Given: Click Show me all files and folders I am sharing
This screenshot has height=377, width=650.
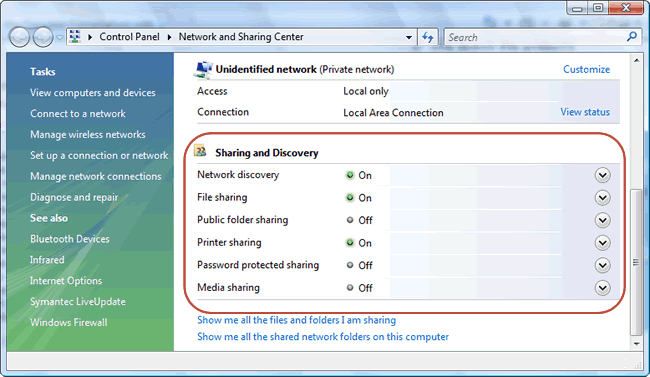Looking at the screenshot, I should tap(296, 320).
